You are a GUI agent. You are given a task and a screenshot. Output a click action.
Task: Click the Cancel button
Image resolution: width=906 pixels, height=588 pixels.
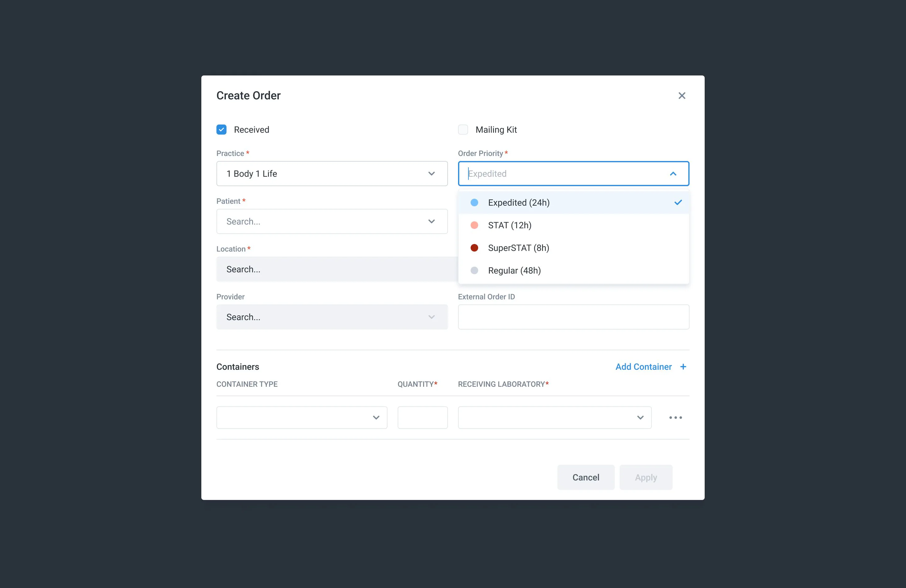(x=586, y=477)
